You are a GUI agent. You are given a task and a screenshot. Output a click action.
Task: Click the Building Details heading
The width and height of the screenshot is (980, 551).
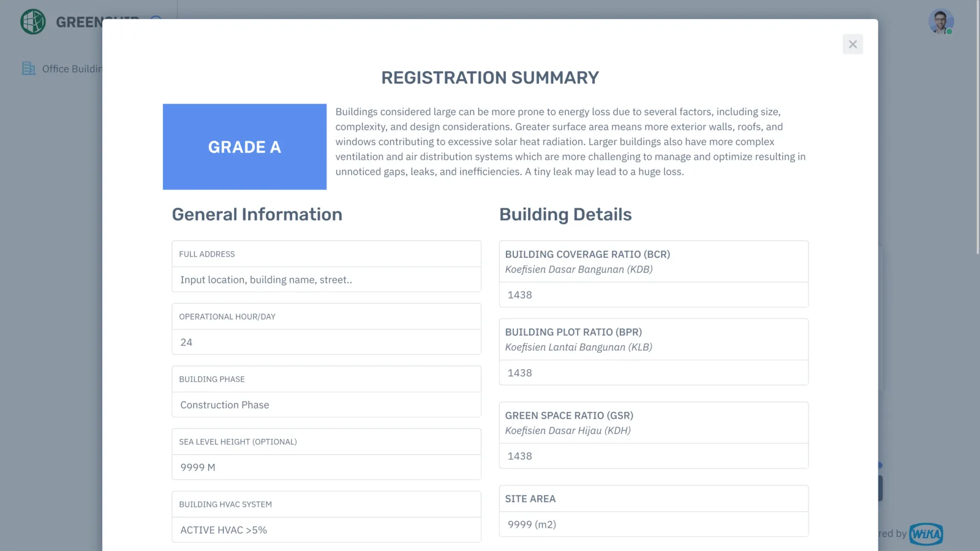[565, 214]
